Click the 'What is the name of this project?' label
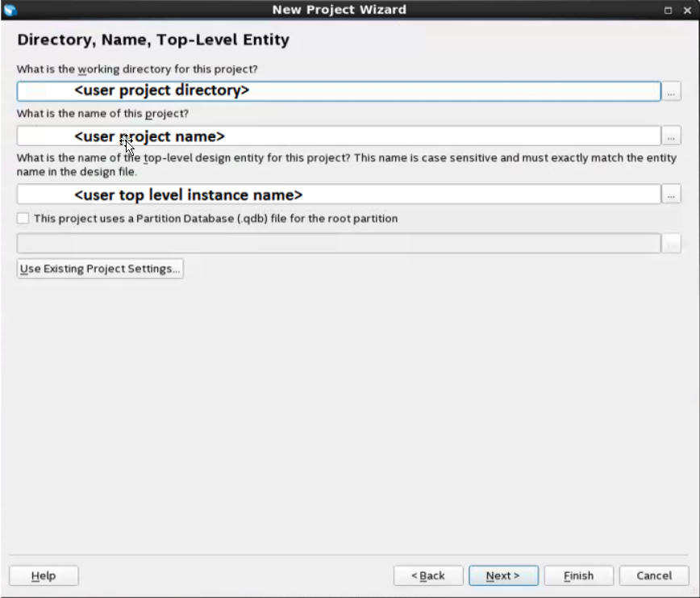Screen dimensions: 700x598 [x=102, y=114]
